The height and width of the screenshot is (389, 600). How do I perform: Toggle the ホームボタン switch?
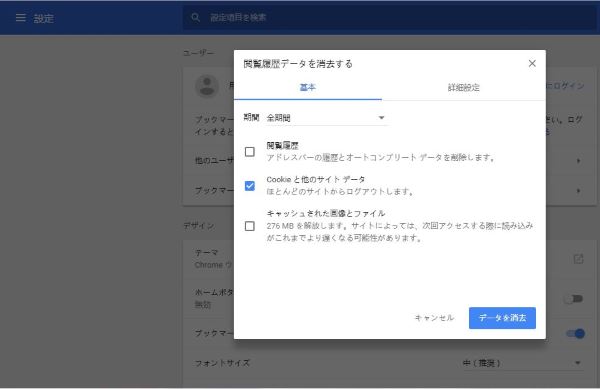click(574, 299)
